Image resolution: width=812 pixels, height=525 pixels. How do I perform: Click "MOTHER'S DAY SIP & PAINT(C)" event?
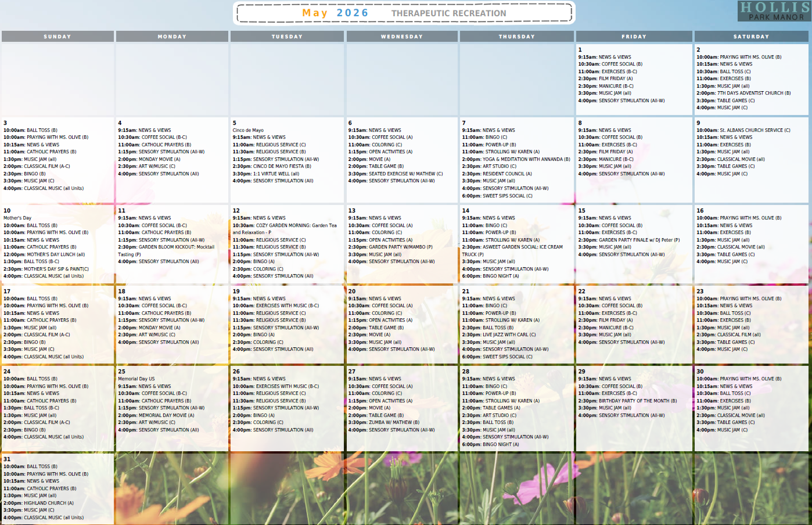pyautogui.click(x=56, y=269)
